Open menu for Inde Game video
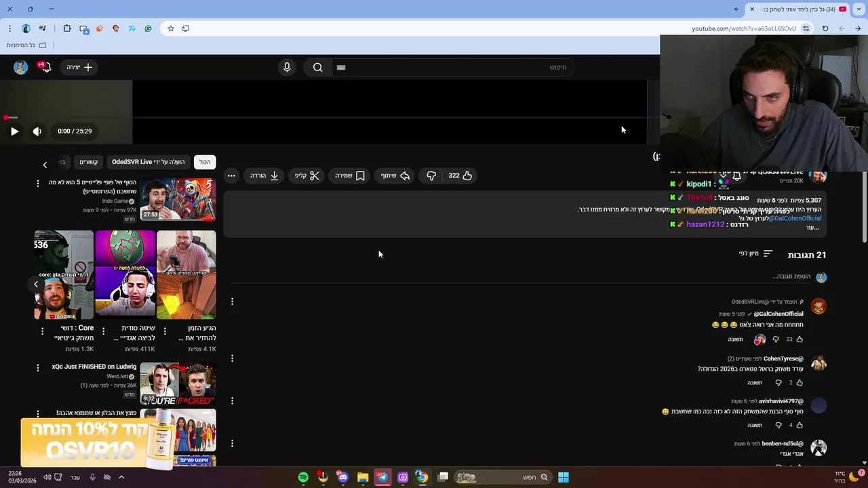The image size is (868, 488). pyautogui.click(x=37, y=184)
